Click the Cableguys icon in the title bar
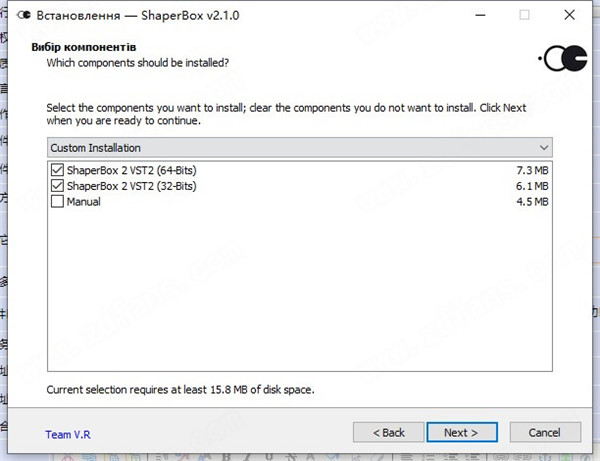This screenshot has width=600, height=461. coord(24,15)
